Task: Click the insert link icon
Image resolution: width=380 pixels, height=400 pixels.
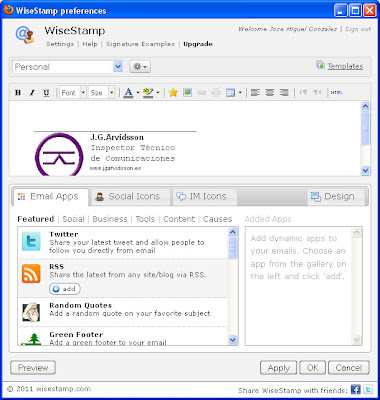Action: coord(202,93)
